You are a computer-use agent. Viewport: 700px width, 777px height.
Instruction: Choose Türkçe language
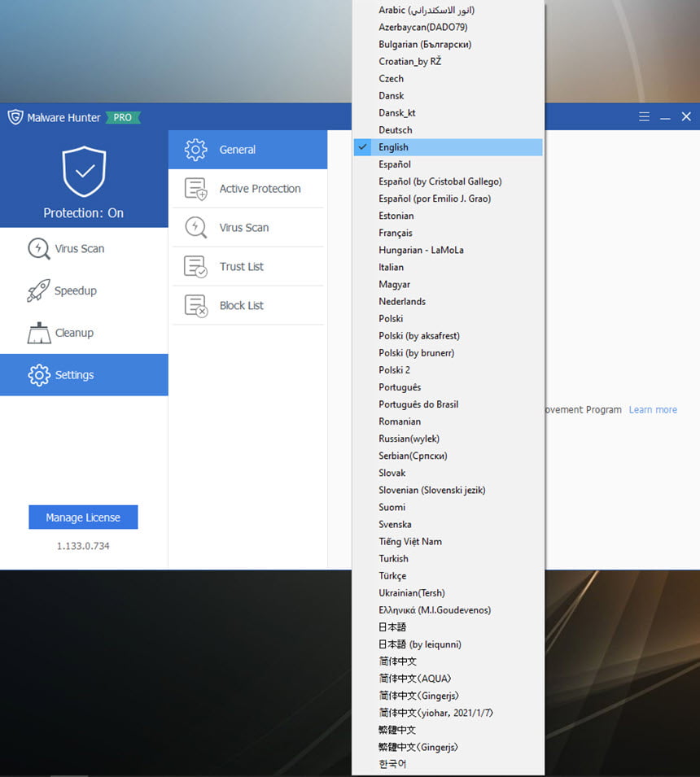pos(448,576)
